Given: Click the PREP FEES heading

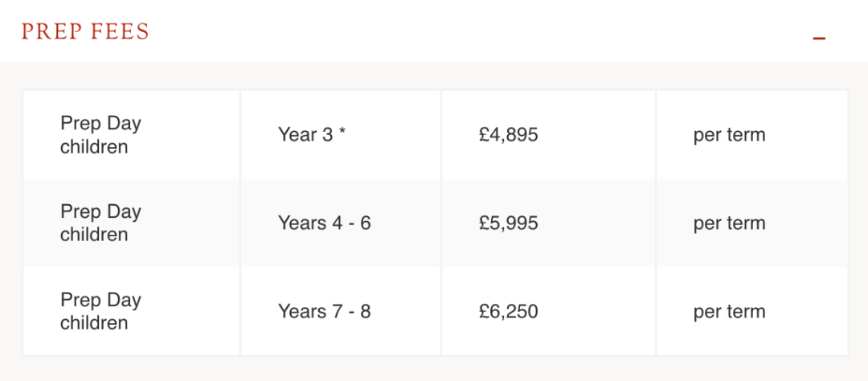Looking at the screenshot, I should (85, 31).
